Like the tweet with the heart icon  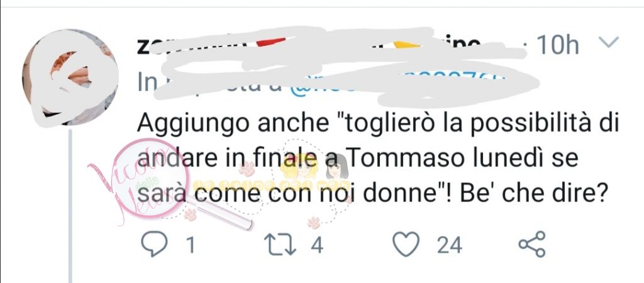tap(406, 244)
